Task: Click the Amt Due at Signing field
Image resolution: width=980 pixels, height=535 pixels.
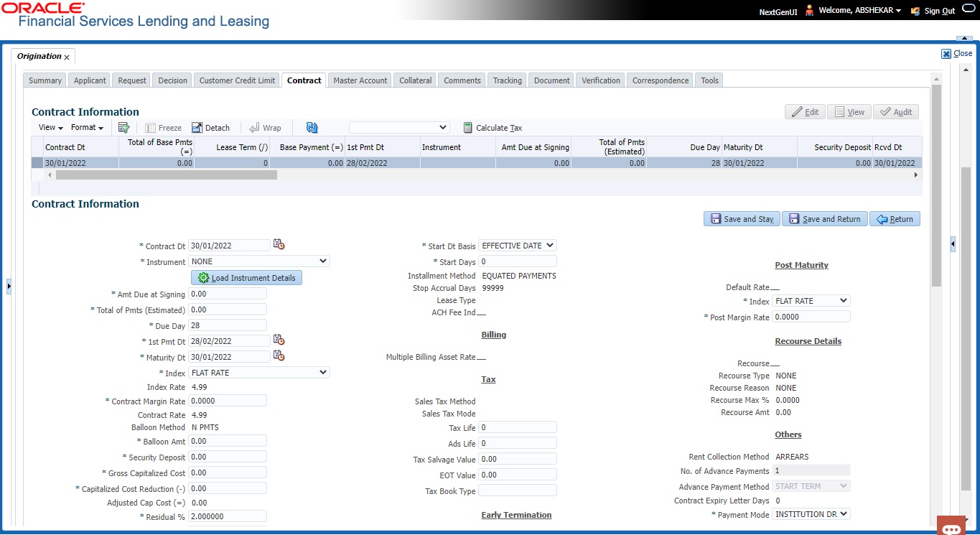Action: (228, 294)
